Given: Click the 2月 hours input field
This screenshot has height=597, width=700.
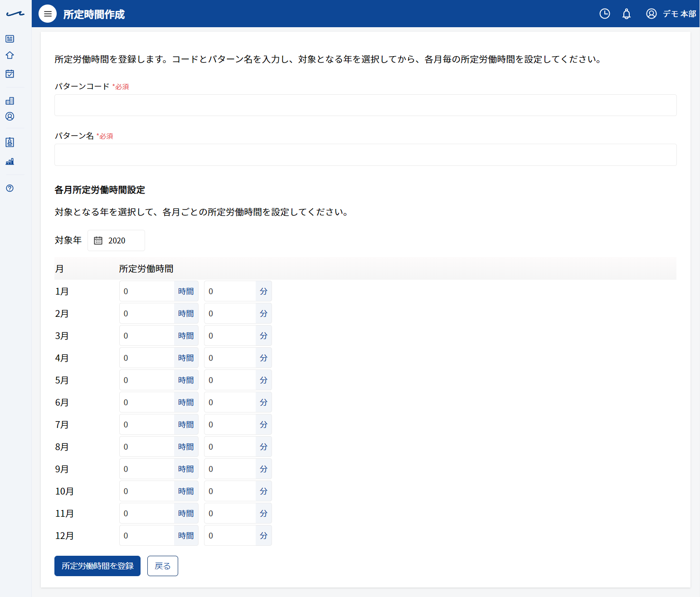Looking at the screenshot, I should pyautogui.click(x=147, y=313).
